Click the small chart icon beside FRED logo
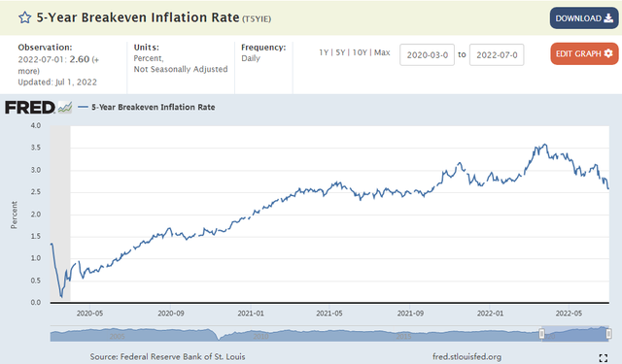622x364 pixels. pos(65,108)
